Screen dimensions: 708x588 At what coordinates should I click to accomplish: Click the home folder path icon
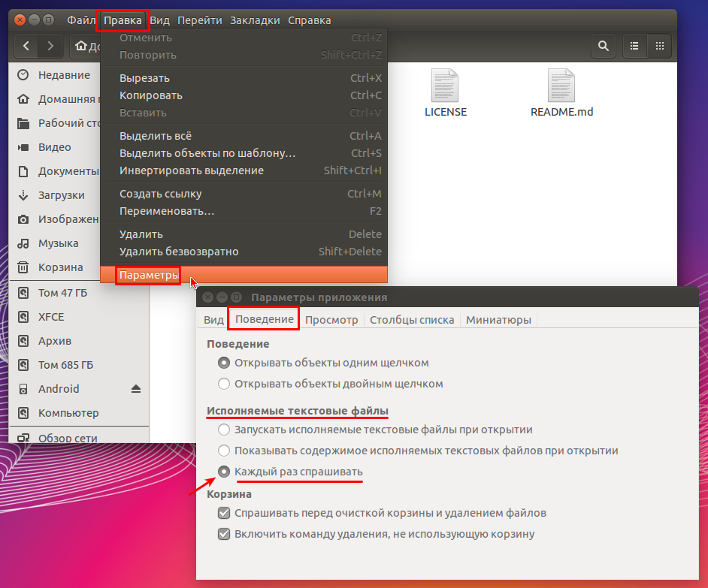pyautogui.click(x=81, y=46)
